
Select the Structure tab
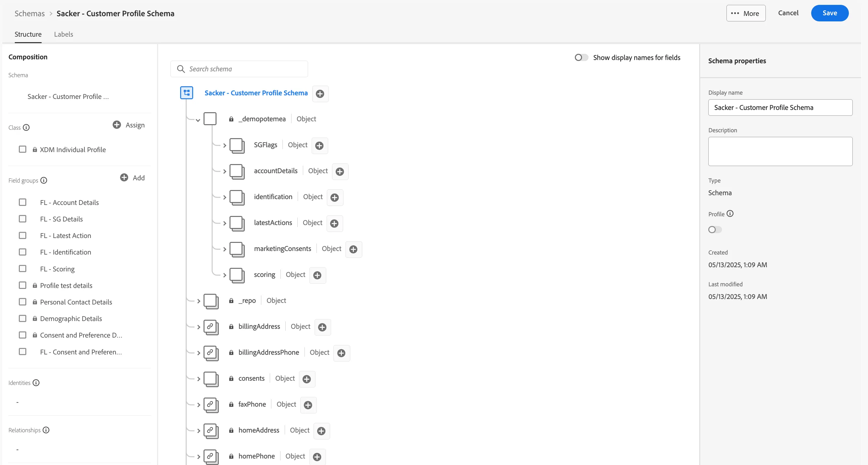(x=28, y=34)
